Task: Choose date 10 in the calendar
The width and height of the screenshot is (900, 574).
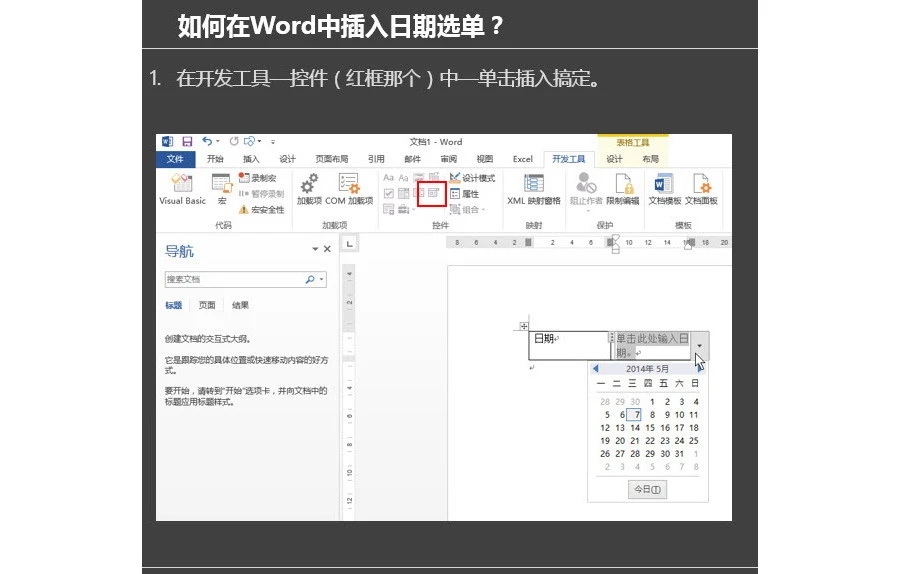Action: coord(680,414)
